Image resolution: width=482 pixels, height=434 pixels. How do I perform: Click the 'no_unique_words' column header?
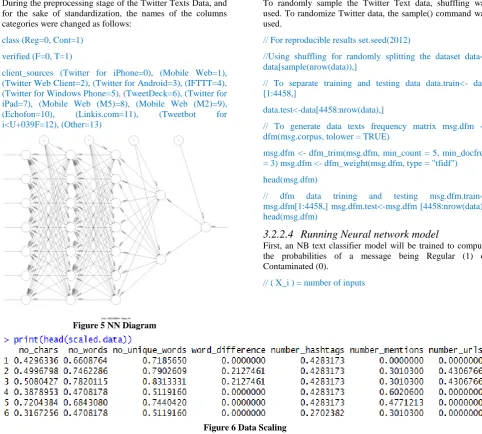point(149,350)
